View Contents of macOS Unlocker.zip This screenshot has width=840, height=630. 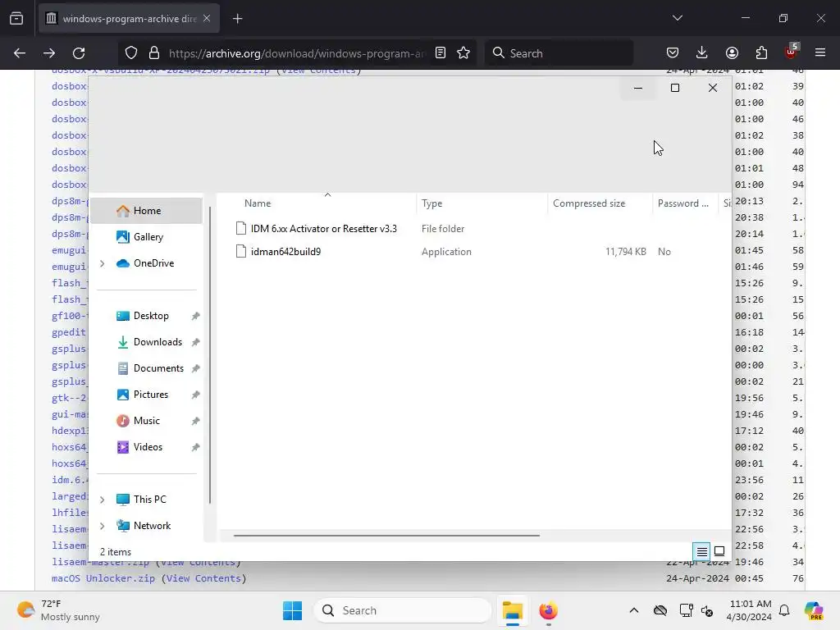203,578
